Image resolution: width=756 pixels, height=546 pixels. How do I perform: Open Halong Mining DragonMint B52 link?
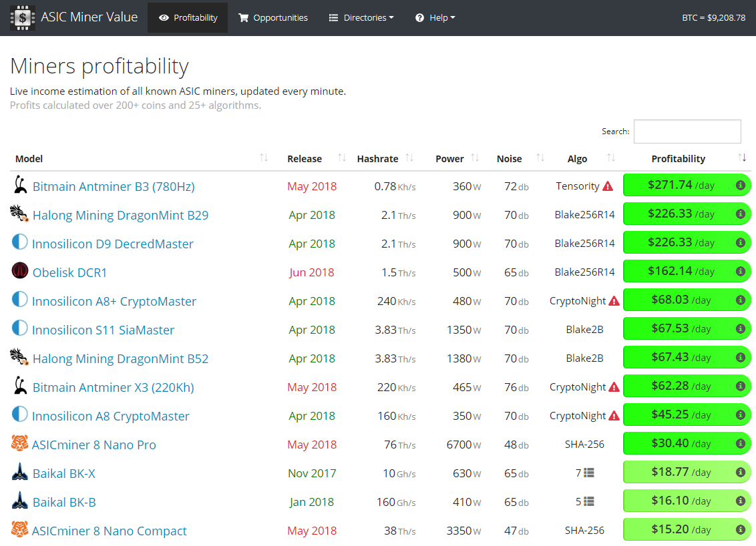pos(120,358)
